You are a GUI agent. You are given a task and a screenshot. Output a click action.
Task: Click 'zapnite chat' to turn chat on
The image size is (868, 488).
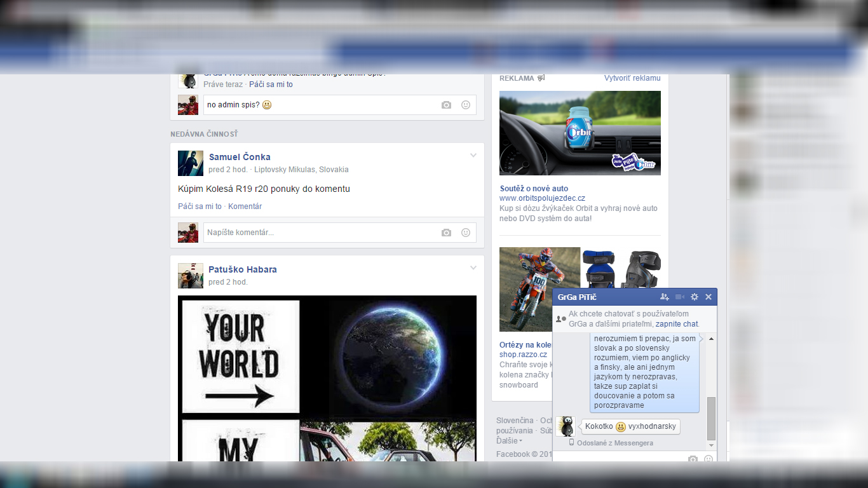click(x=677, y=324)
